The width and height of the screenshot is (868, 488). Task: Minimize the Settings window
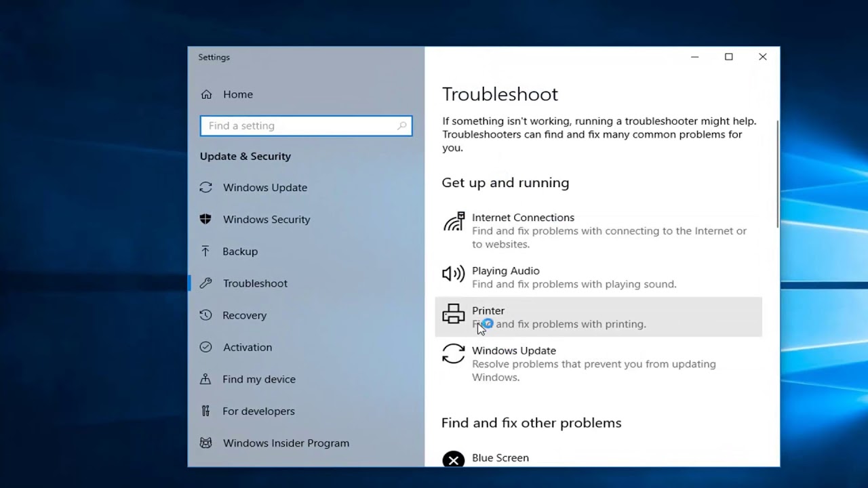click(x=694, y=57)
